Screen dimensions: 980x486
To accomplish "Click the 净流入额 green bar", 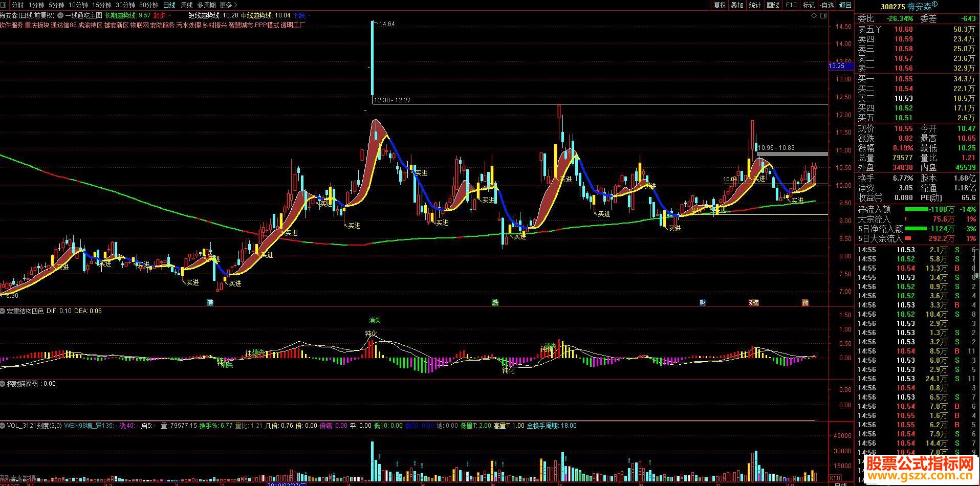I will coord(917,209).
